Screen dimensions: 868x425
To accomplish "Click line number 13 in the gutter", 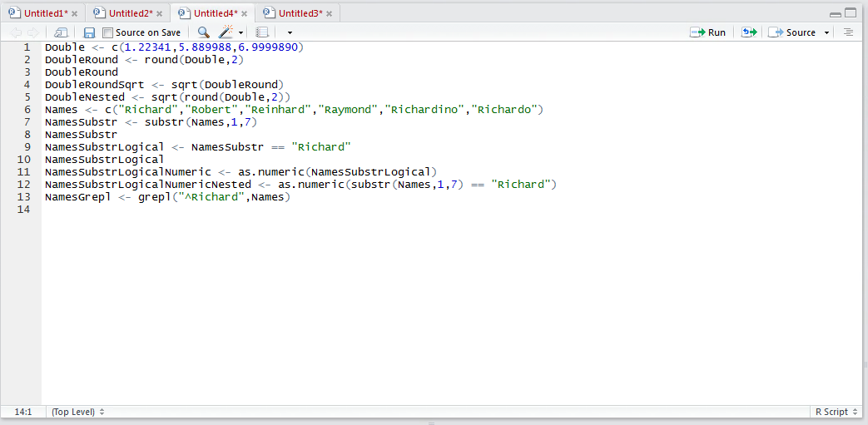I will (24, 197).
